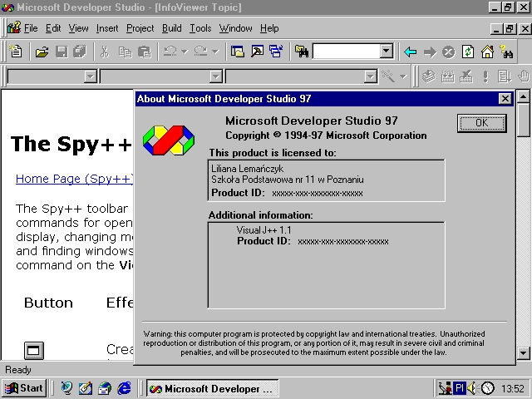The width and height of the screenshot is (532, 399).
Task: Click the InfoViewer scrollbar down arrow
Action: pyautogui.click(x=523, y=352)
